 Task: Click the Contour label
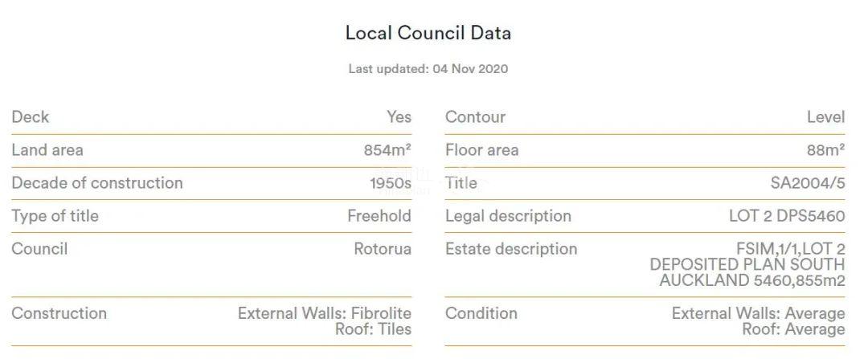coord(476,116)
